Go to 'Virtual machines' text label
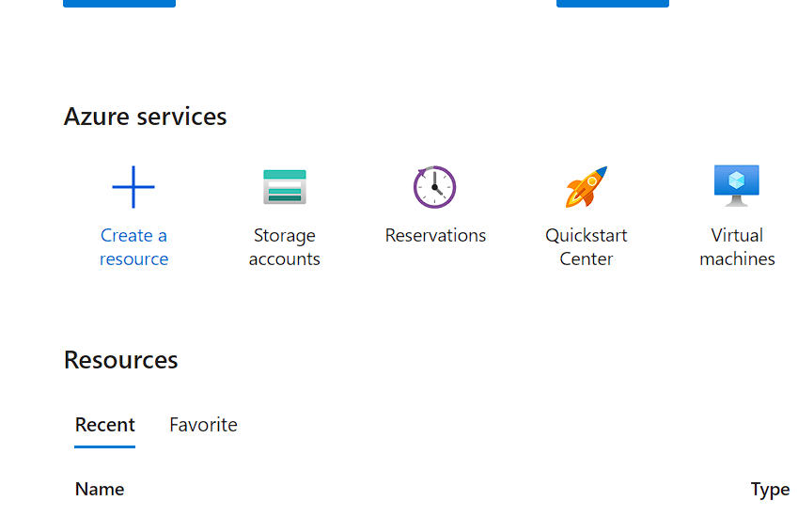The height and width of the screenshot is (532, 798). [737, 247]
